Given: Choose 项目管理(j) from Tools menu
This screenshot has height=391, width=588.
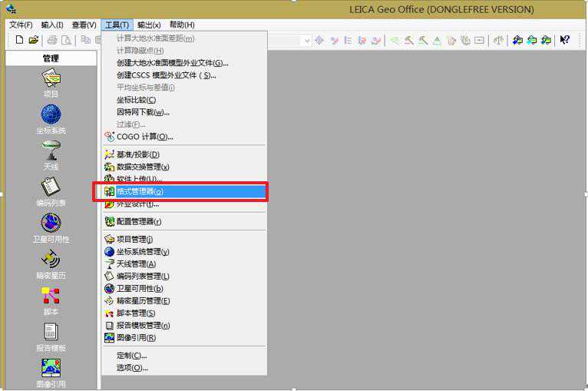Looking at the screenshot, I should [184, 239].
